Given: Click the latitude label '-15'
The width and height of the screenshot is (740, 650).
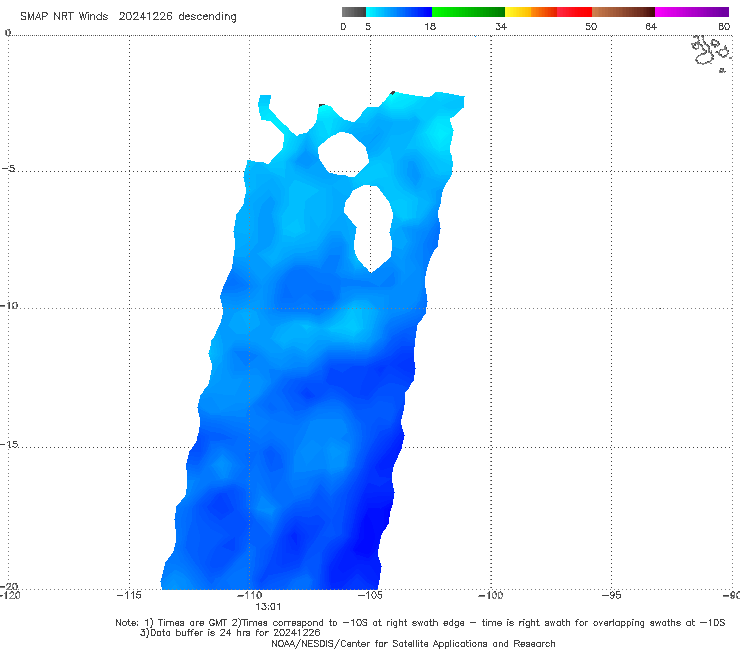Looking at the screenshot, I should (9, 444).
